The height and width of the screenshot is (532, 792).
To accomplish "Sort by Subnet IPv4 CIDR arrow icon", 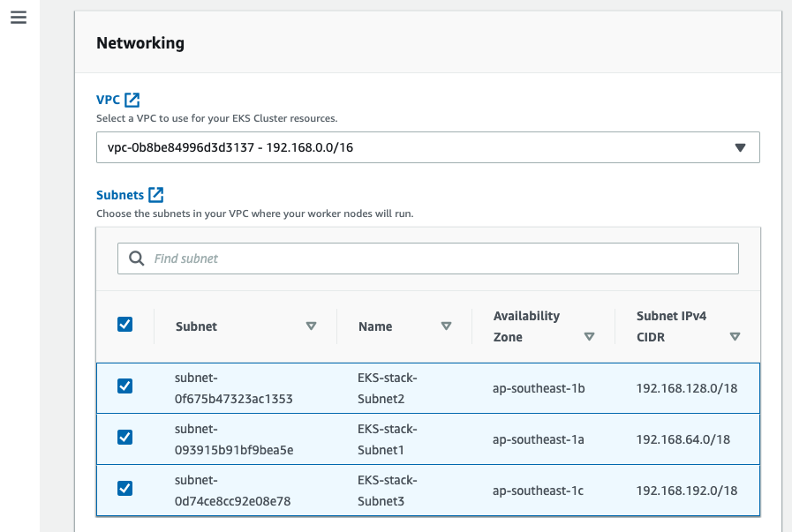I will (x=735, y=336).
